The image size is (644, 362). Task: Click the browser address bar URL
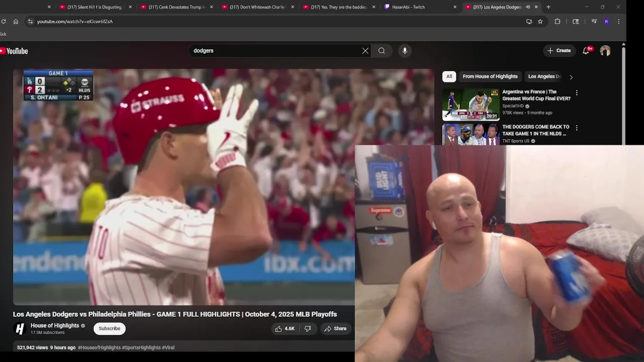tap(75, 22)
